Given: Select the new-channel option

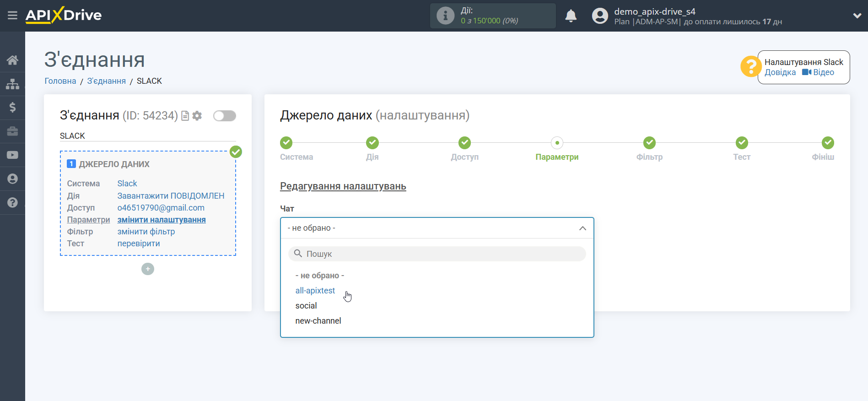Looking at the screenshot, I should point(318,321).
